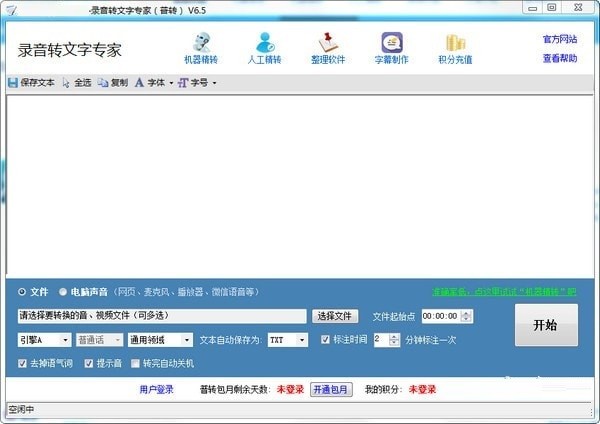Click the file path input field
The width and height of the screenshot is (600, 424).
click(162, 316)
